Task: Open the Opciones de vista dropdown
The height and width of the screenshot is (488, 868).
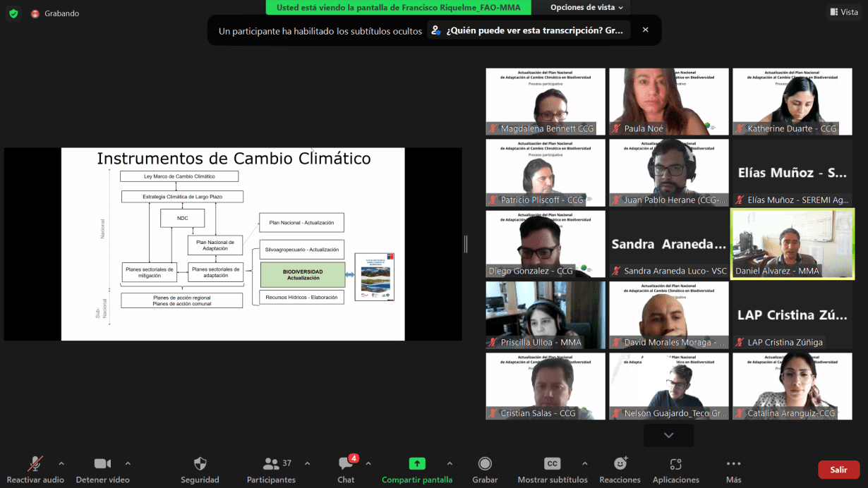Action: click(586, 8)
